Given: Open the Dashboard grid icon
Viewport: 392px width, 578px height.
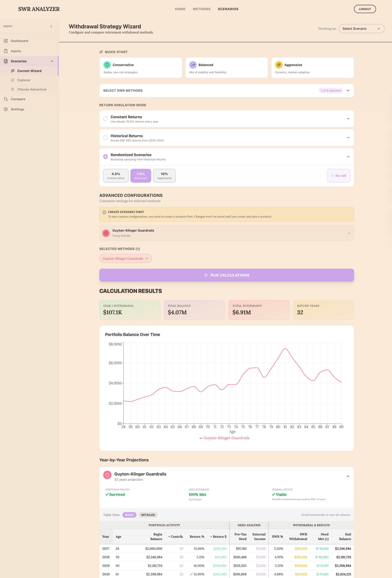Looking at the screenshot, I should [6, 41].
